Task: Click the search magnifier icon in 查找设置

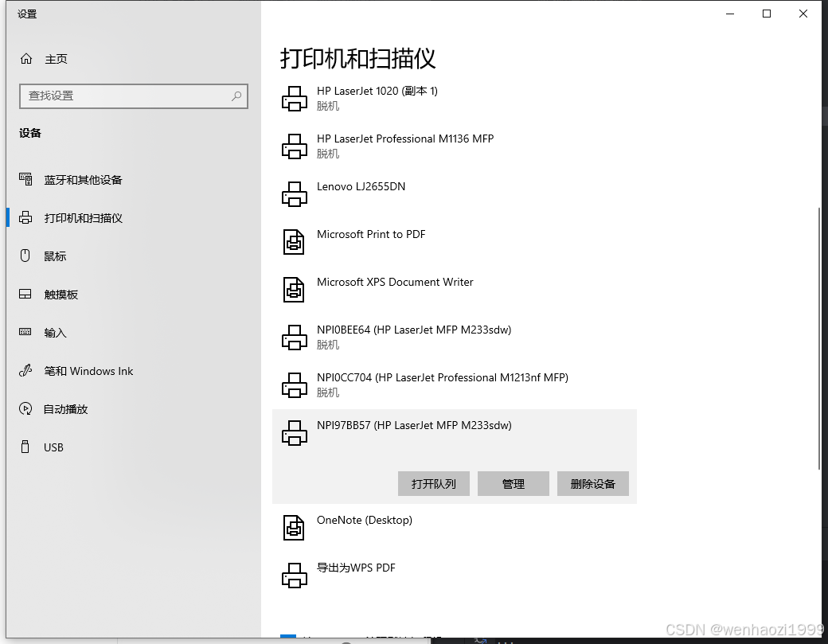Action: 236,96
